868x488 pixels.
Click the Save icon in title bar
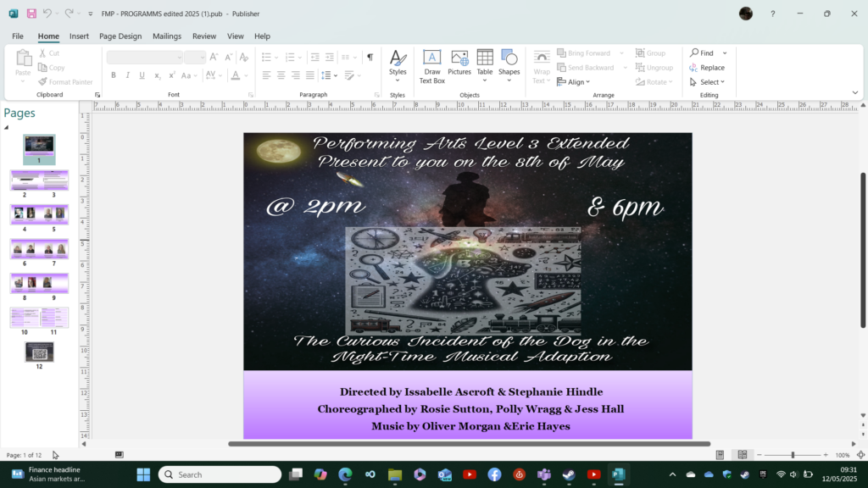tap(31, 14)
